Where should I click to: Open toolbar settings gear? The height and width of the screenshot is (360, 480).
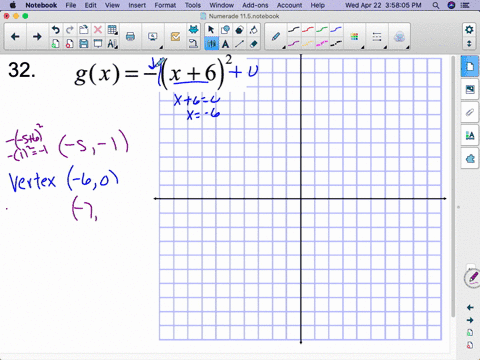coord(469,30)
